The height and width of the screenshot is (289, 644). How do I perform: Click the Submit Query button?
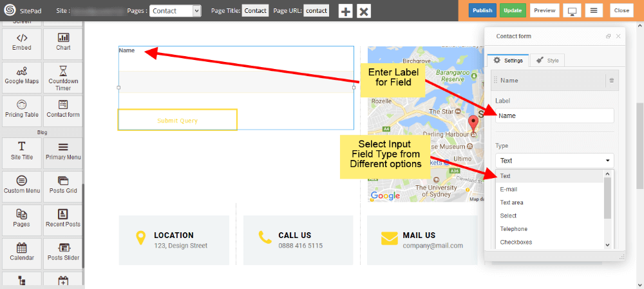pos(178,120)
